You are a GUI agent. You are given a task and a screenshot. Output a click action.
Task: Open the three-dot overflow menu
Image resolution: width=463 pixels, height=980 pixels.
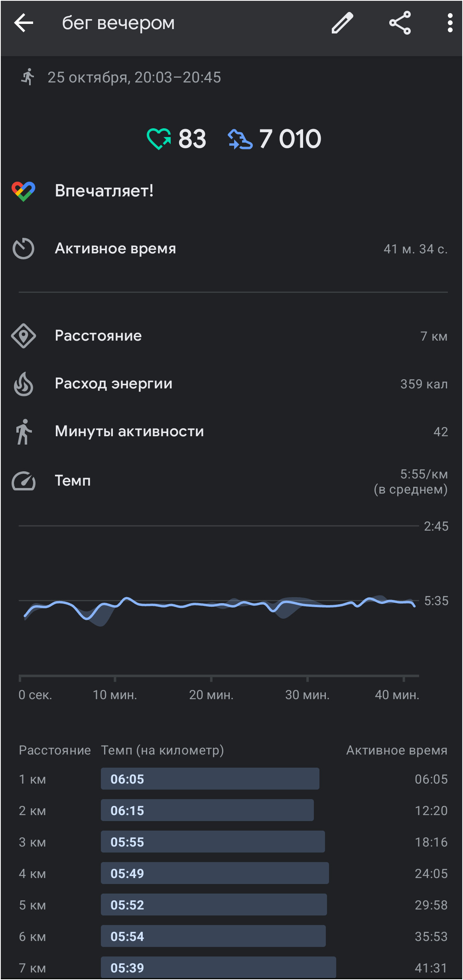coord(450,23)
